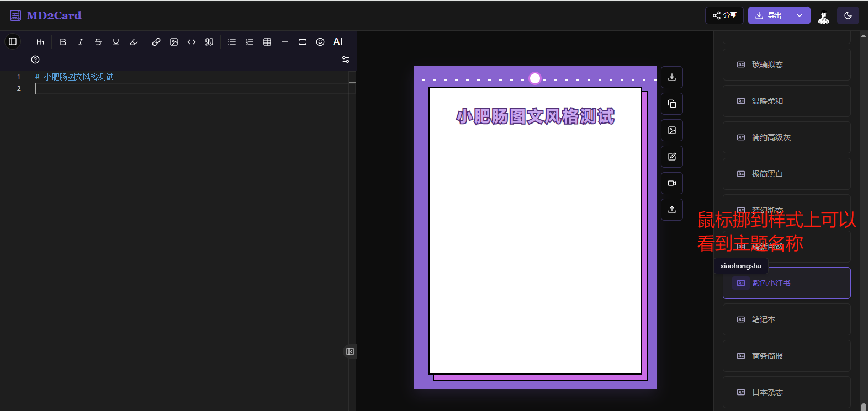Apply bold formatting
This screenshot has width=868, height=411.
(x=63, y=42)
